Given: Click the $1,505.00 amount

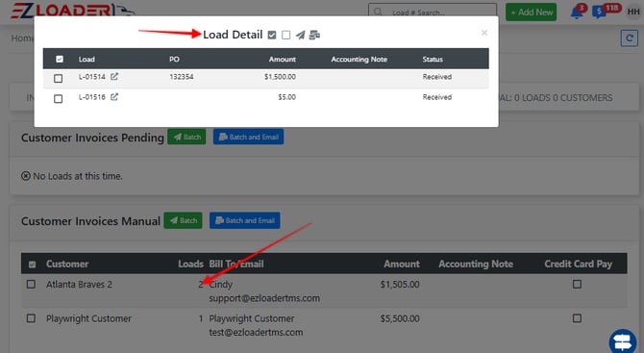Looking at the screenshot, I should point(400,285).
